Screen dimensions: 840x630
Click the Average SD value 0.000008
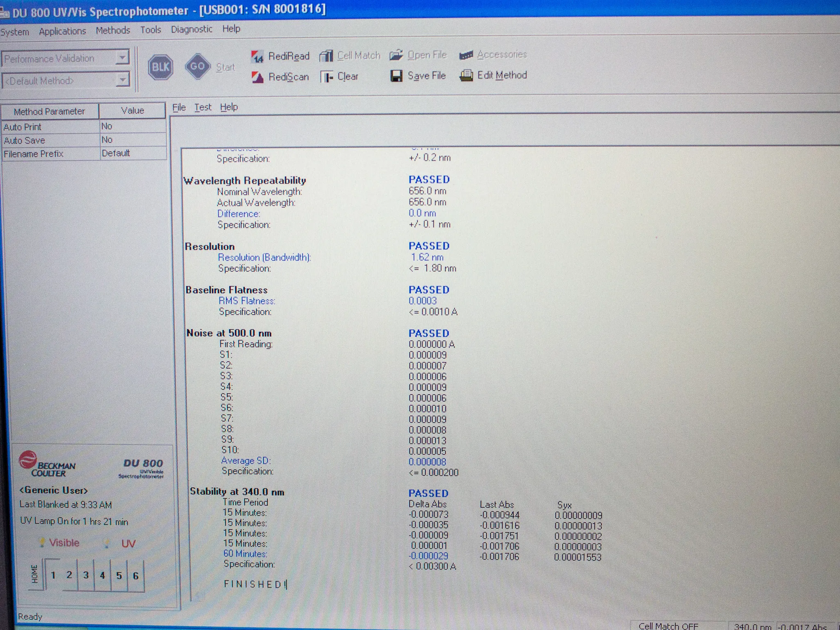tap(427, 461)
